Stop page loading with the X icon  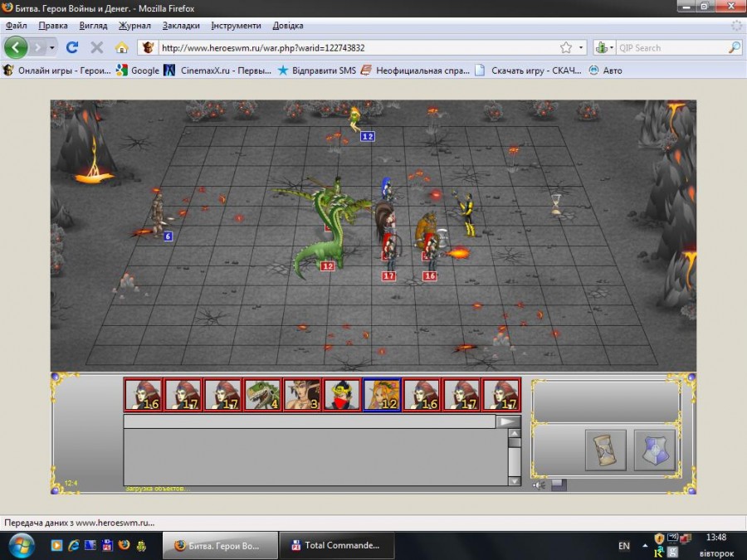[97, 47]
